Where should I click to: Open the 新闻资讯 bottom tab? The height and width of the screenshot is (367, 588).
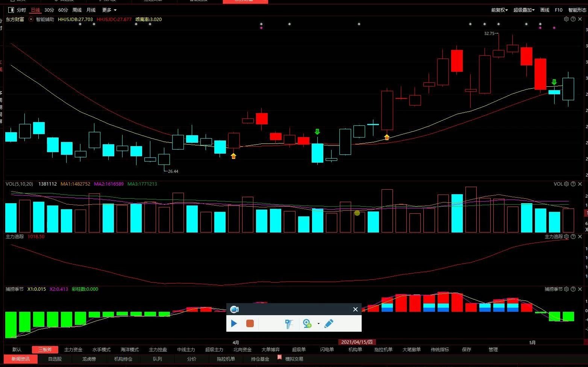pyautogui.click(x=21, y=359)
